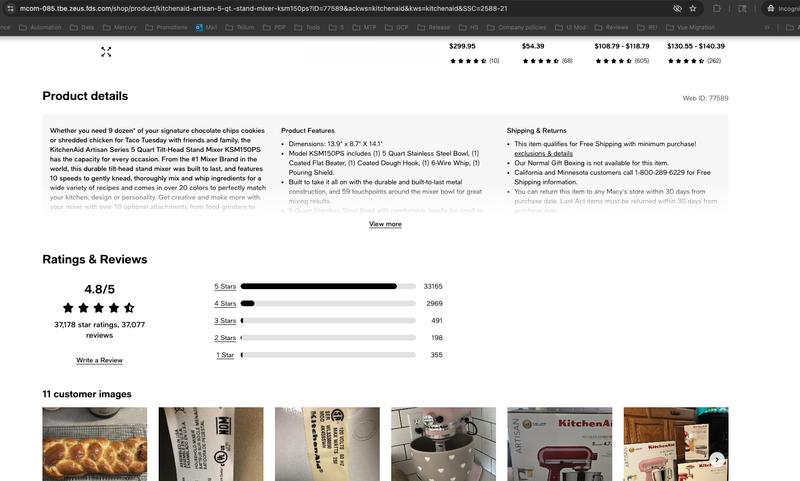Click the browser address bar URL

click(x=270, y=8)
